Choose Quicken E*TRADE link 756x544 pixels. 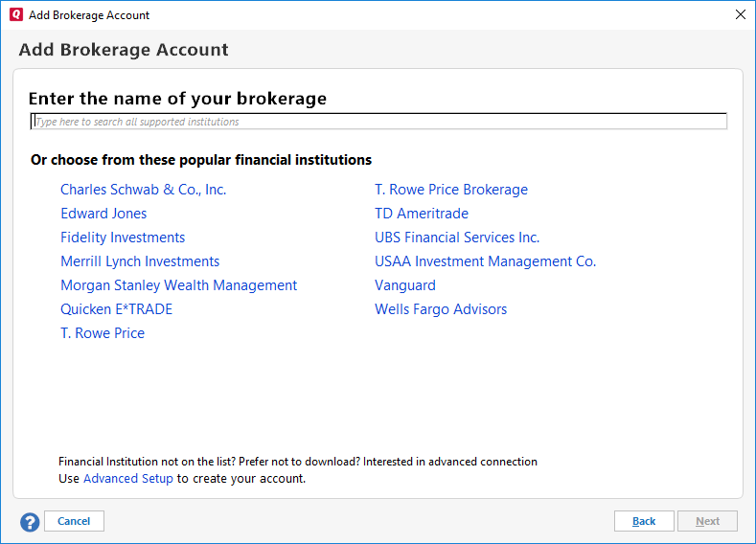[x=116, y=309]
